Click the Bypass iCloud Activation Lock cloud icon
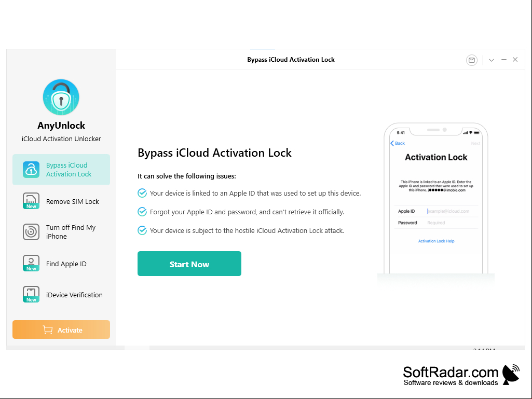The image size is (532, 399). pos(31,170)
